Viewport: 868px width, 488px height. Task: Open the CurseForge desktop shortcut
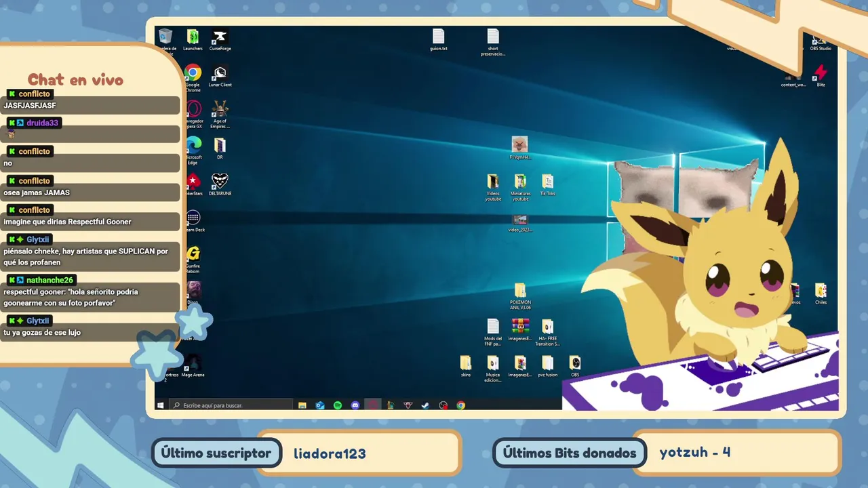pos(220,39)
